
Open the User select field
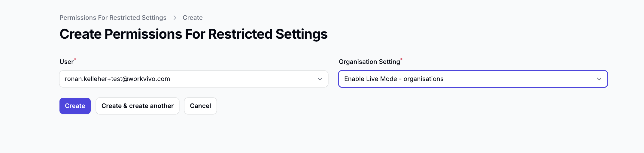194,79
